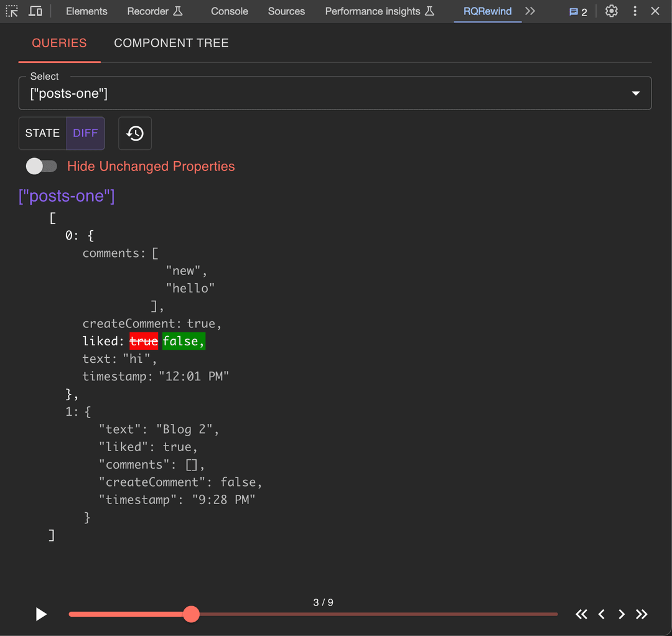Viewport: 672px width, 636px height.
Task: Toggle the device toolbar icon
Action: 35,11
